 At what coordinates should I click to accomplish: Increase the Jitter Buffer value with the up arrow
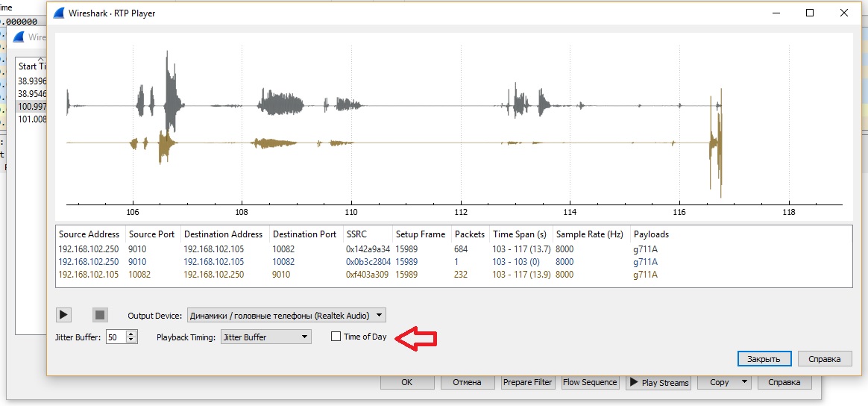pyautogui.click(x=132, y=334)
